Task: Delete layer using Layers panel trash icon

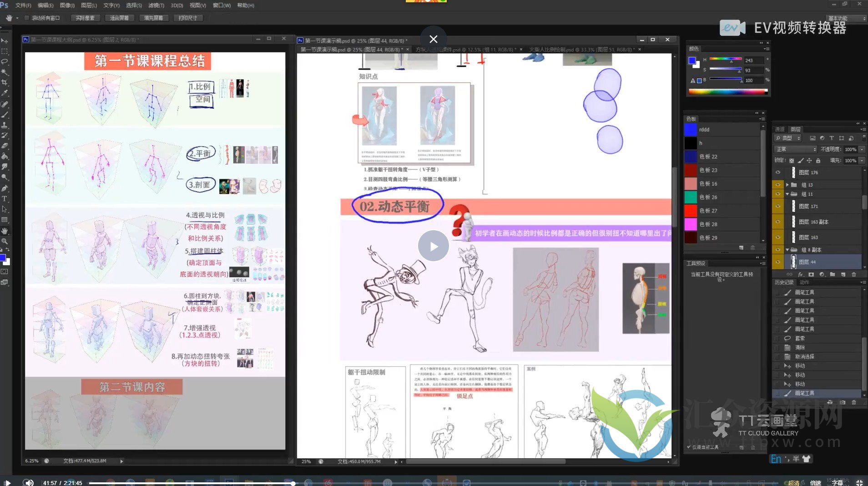Action: pos(853,274)
